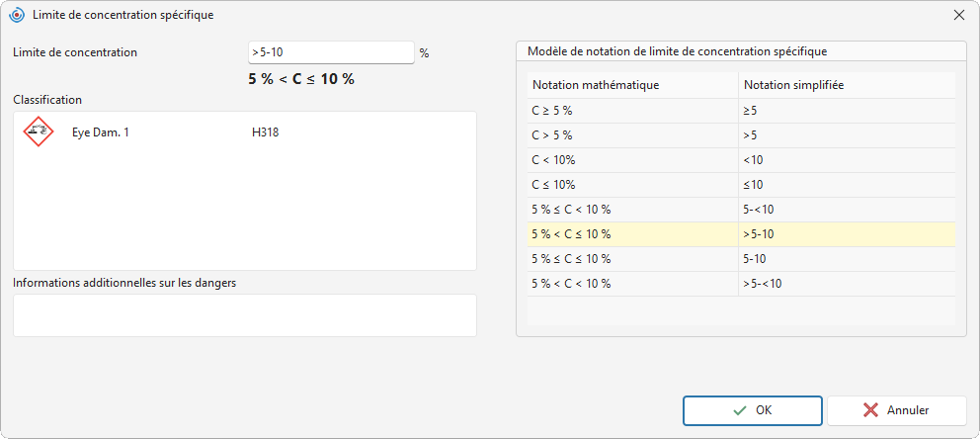980x439 pixels.
Task: Click the Limite de concentration input field
Action: [331, 52]
